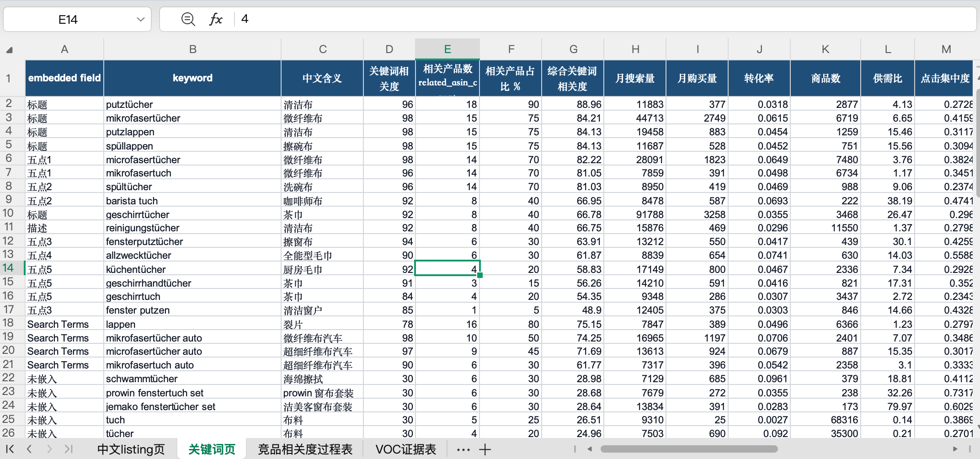Viewport: 980px width, 459px height.
Task: Expand the Name Box dropdown arrow
Action: point(140,19)
